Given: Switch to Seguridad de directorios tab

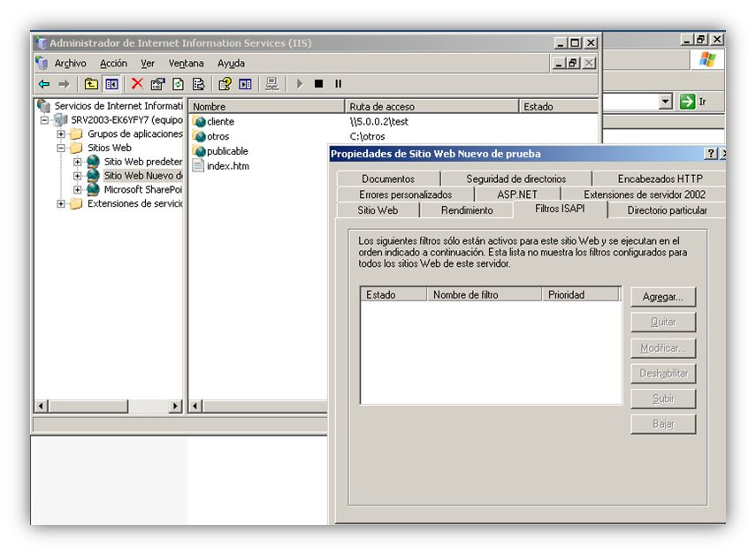Looking at the screenshot, I should (515, 179).
